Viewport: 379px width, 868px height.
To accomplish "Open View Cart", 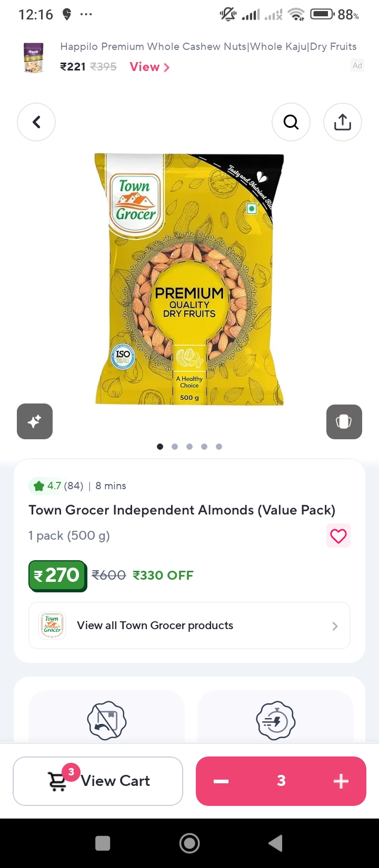I will tap(98, 781).
